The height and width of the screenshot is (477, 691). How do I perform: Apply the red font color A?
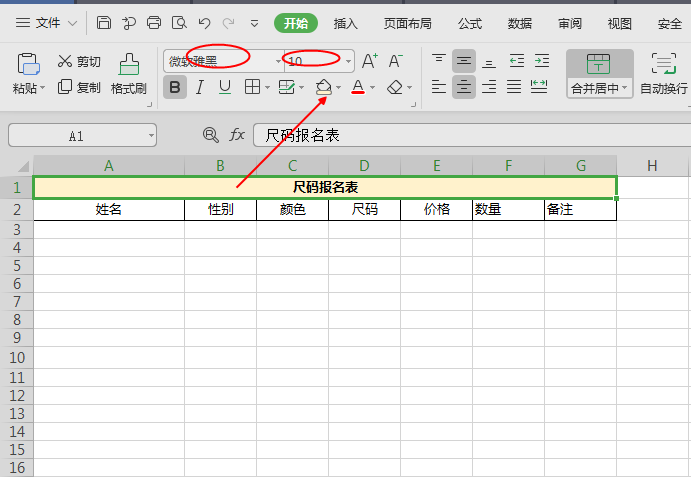click(358, 87)
